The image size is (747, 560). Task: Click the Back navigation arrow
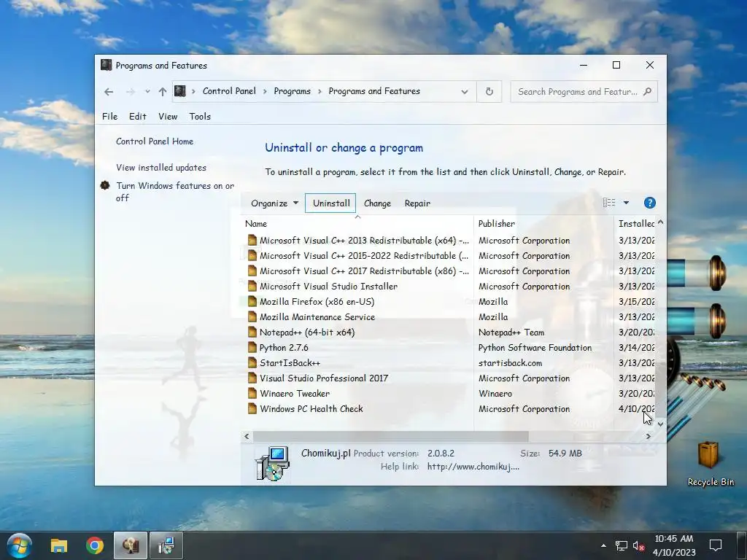[109, 91]
